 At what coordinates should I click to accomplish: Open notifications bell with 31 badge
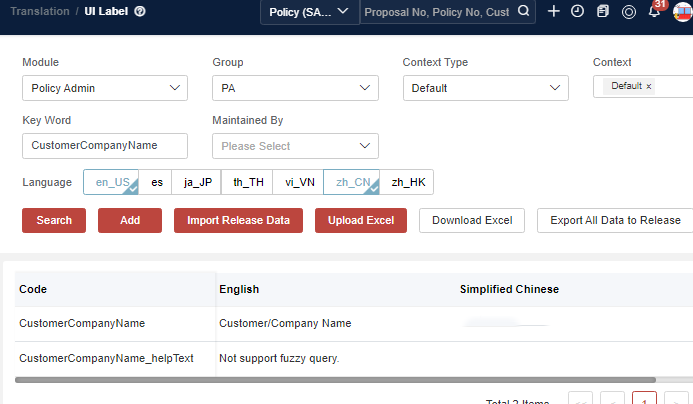pyautogui.click(x=655, y=11)
